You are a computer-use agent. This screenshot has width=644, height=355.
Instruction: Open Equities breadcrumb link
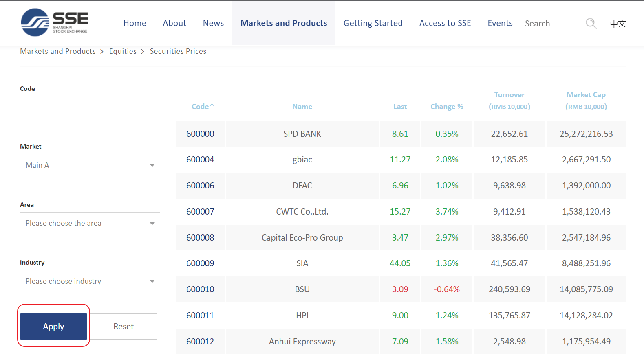(123, 51)
